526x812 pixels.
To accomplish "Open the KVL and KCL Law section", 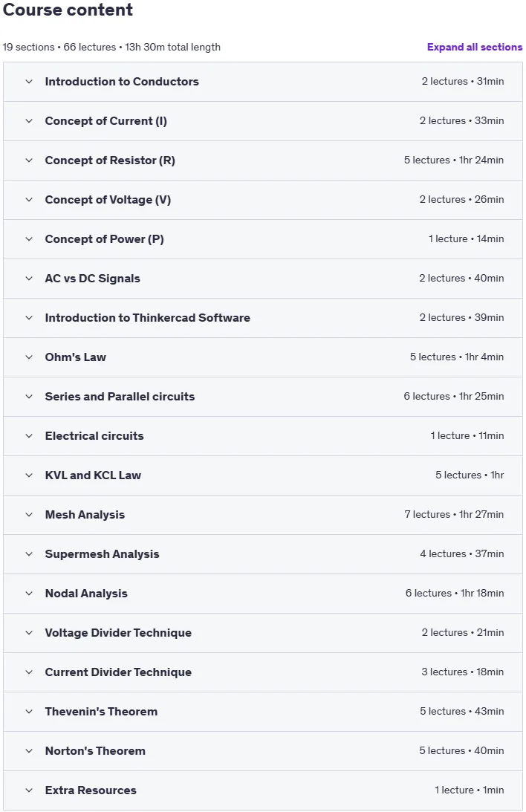I will coord(263,475).
